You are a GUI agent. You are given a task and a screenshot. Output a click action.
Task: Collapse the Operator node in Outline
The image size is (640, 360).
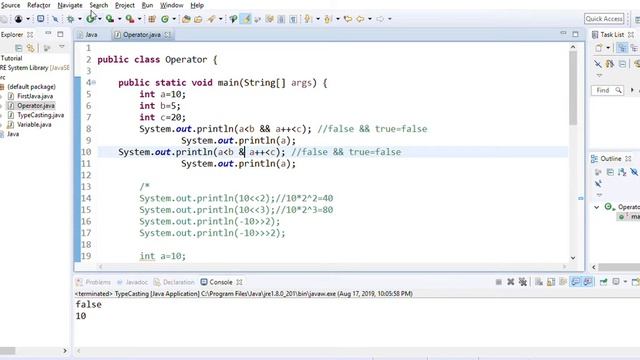596,207
